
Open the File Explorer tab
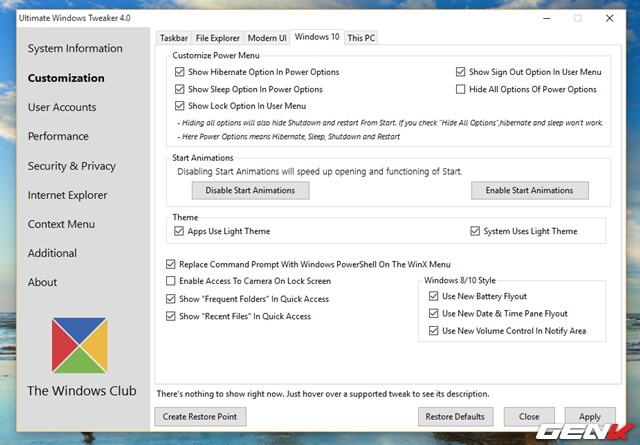pyautogui.click(x=218, y=38)
